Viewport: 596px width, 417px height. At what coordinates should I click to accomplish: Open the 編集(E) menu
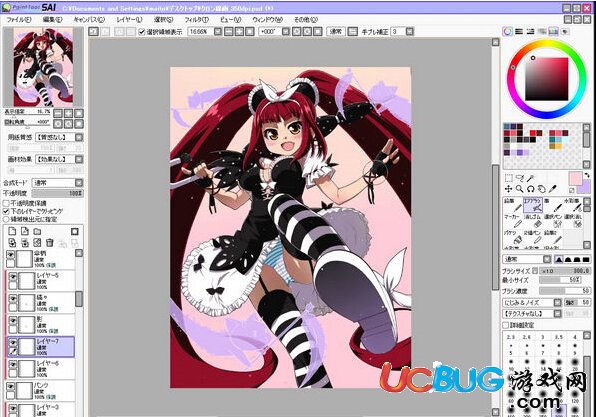[52, 19]
